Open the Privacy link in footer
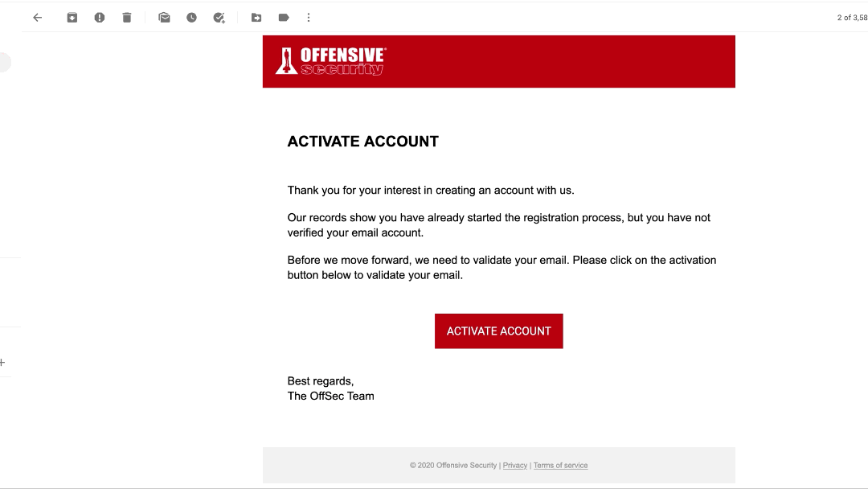868x489 pixels. point(515,466)
